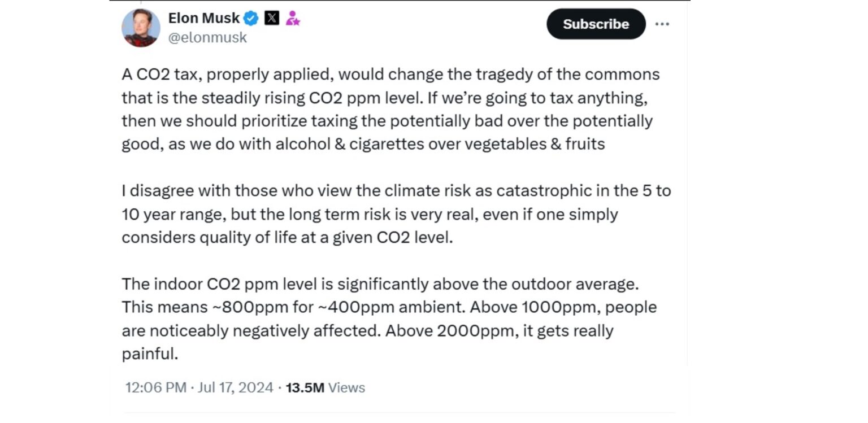Click the blue verified checkmark badge
This screenshot has height=423, width=868.
[x=251, y=18]
